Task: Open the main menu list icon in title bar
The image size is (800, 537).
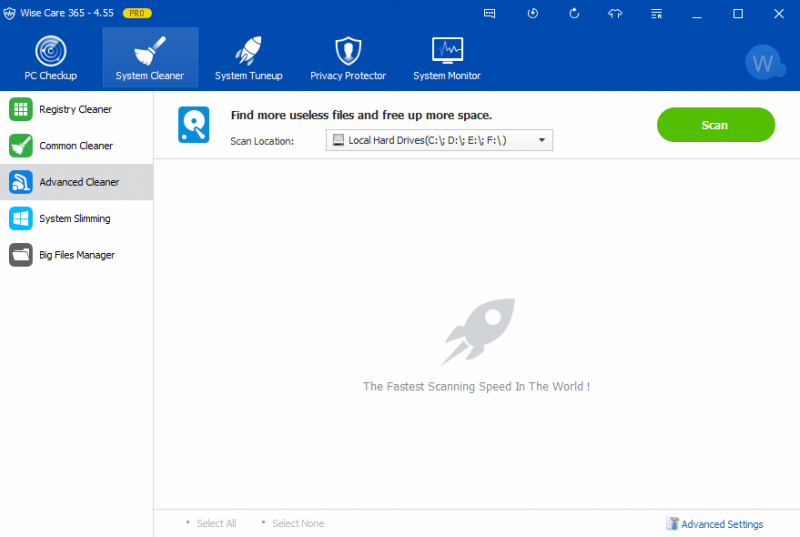Action: pyautogui.click(x=657, y=14)
